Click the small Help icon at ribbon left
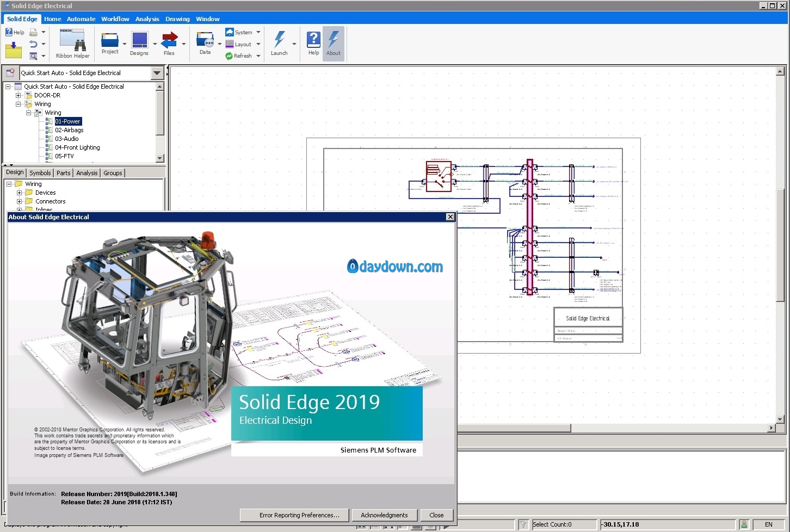Image resolution: width=790 pixels, height=532 pixels. [x=9, y=32]
